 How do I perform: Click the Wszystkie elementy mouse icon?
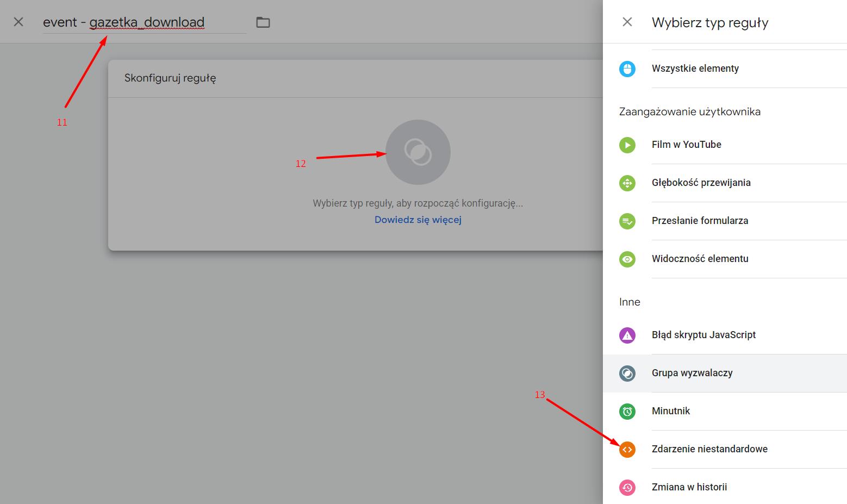coord(627,69)
